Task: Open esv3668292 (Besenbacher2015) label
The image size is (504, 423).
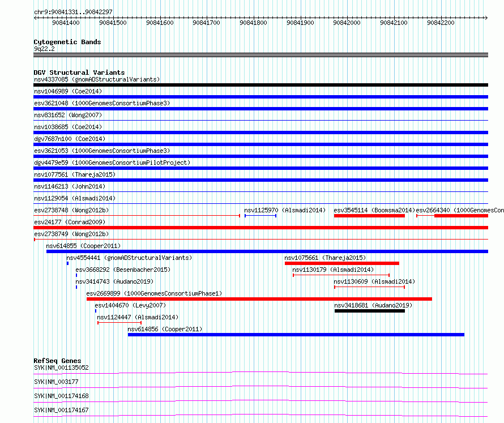Action: click(x=123, y=270)
